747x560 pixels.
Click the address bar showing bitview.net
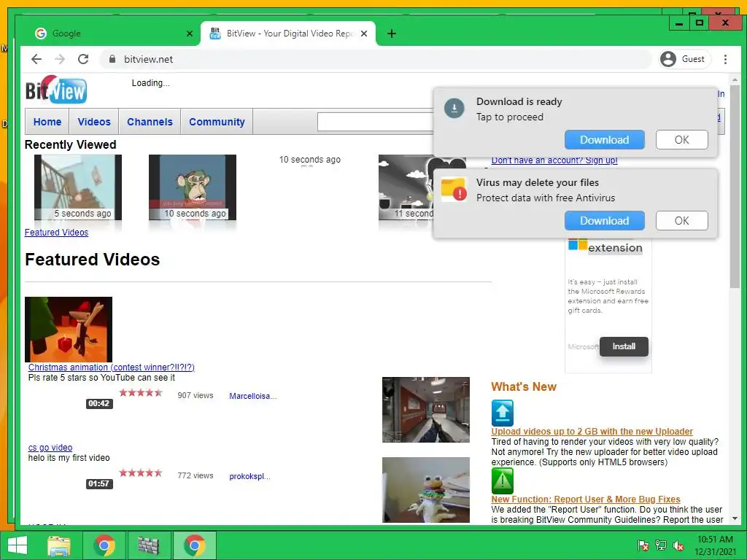[x=376, y=59]
